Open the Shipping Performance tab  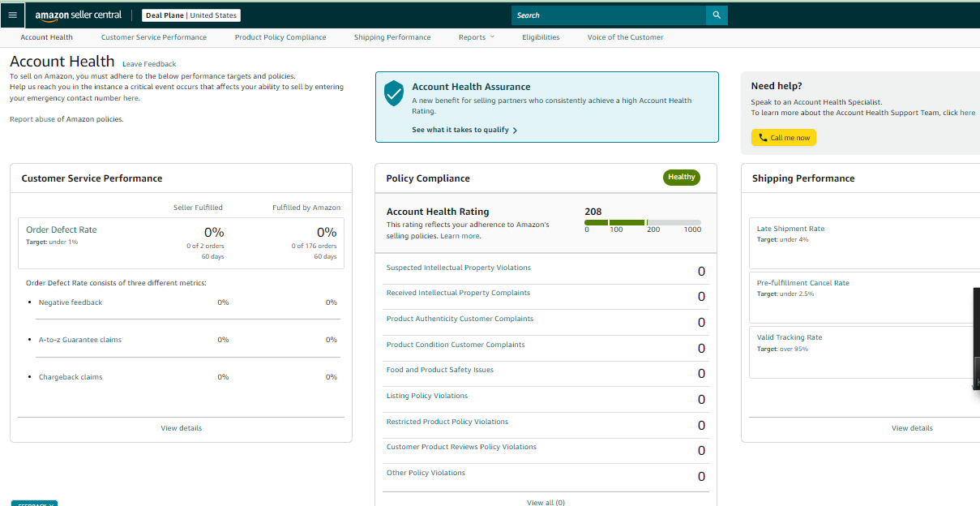click(x=392, y=37)
